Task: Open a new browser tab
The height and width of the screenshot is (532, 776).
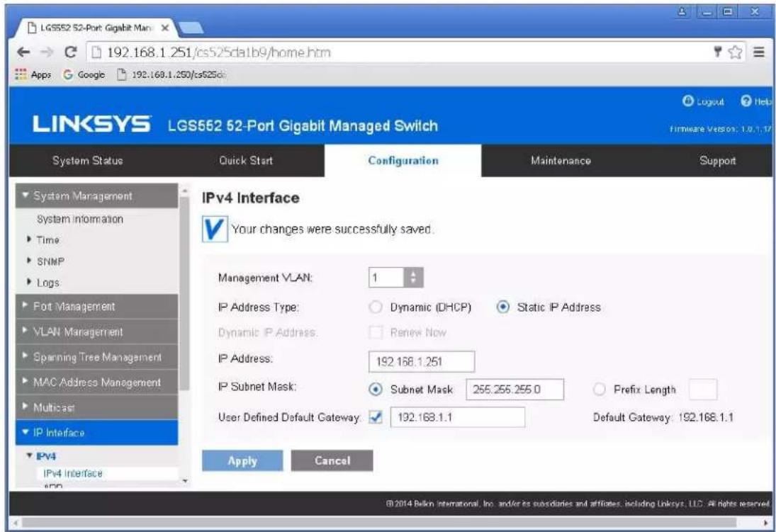Action: (191, 28)
